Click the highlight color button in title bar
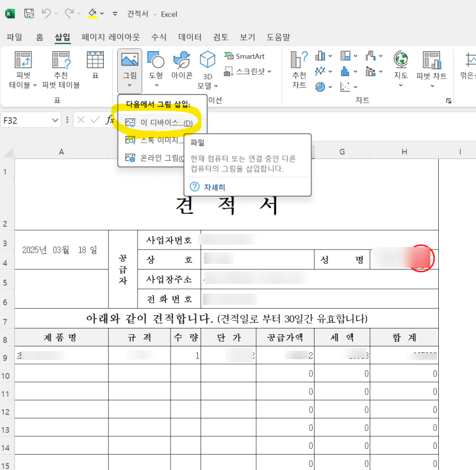 tap(92, 13)
